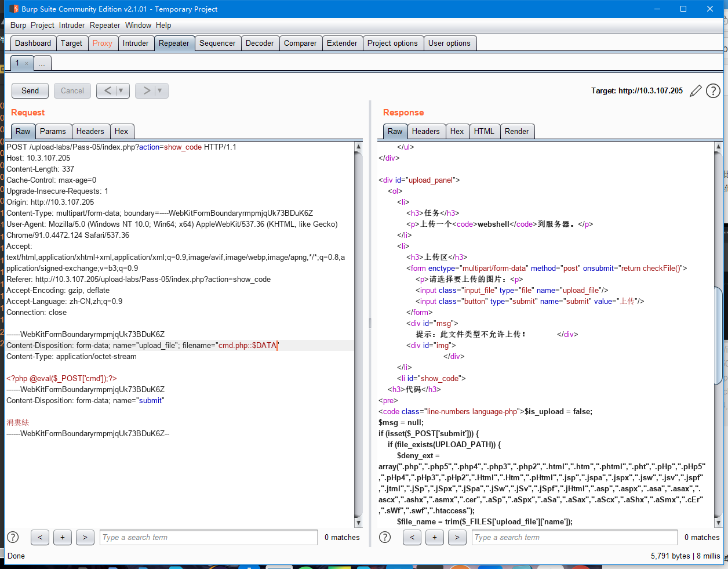This screenshot has width=728, height=569.
Task: Switch to the Intruder tool tab
Action: point(136,43)
